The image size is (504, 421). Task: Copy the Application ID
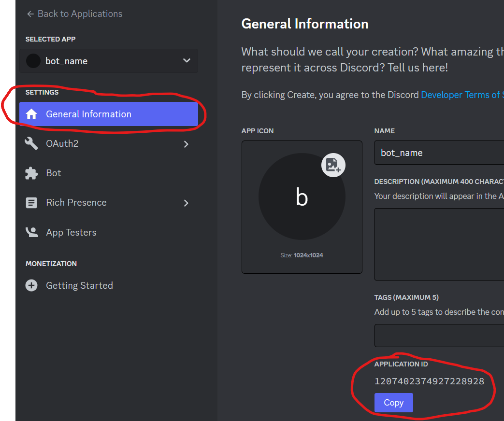[x=394, y=403]
